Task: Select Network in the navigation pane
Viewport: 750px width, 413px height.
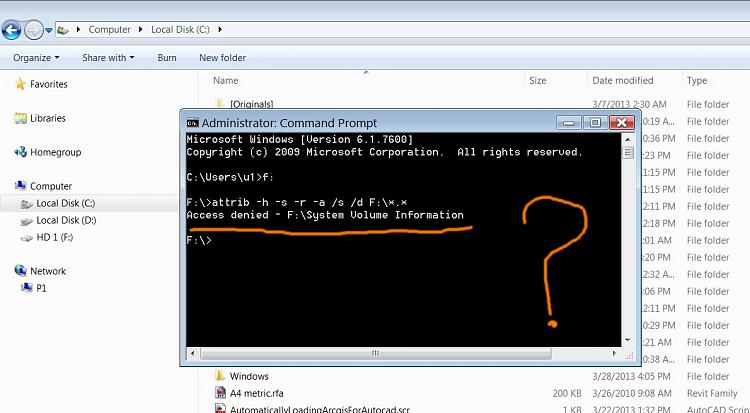Action: pyautogui.click(x=48, y=271)
